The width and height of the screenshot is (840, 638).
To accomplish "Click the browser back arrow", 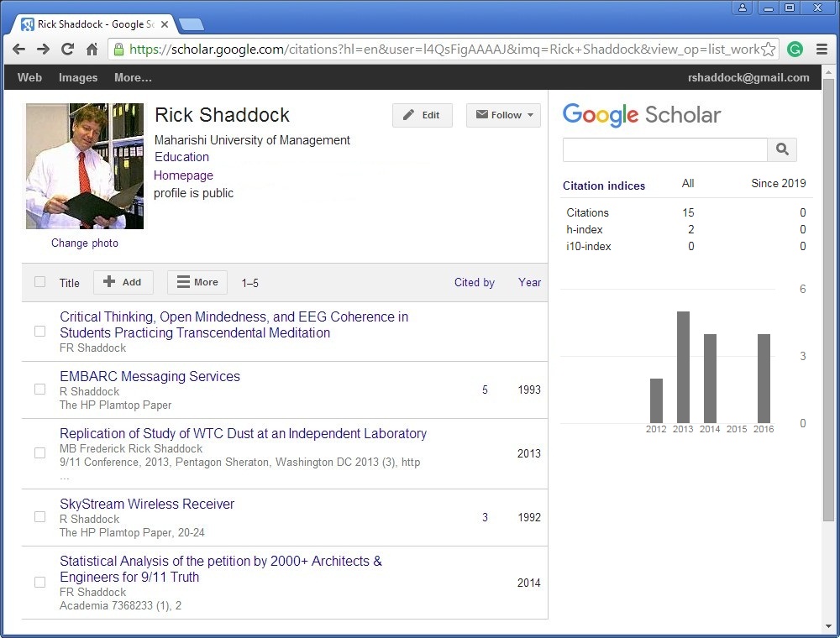I will click(18, 50).
